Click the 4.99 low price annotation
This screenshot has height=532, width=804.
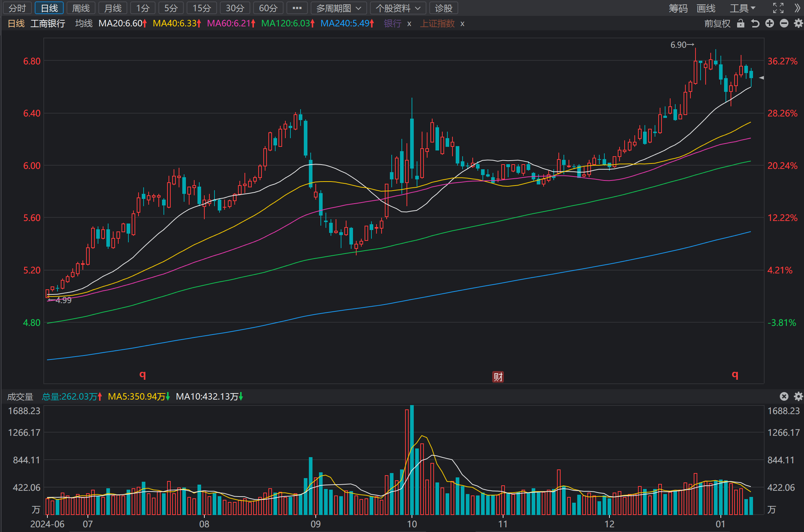pyautogui.click(x=60, y=300)
